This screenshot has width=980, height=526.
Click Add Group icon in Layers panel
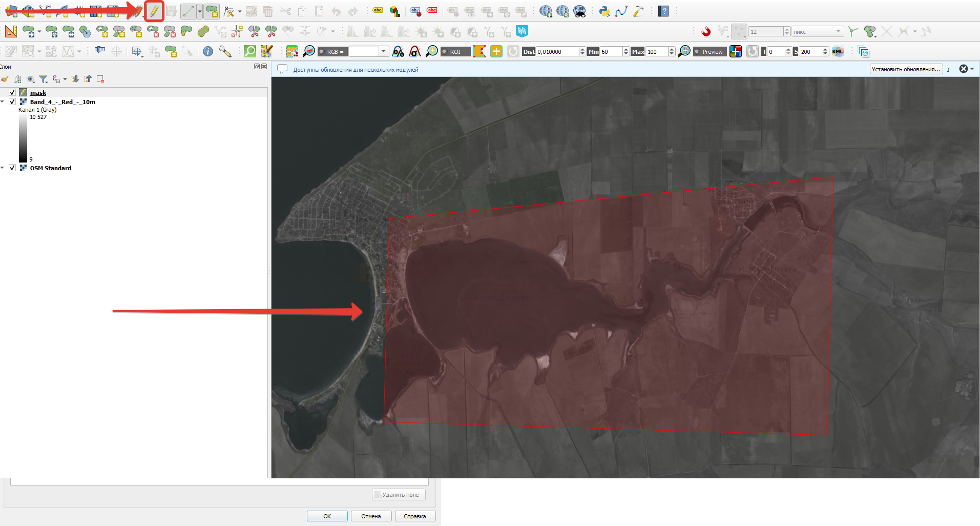tap(17, 79)
